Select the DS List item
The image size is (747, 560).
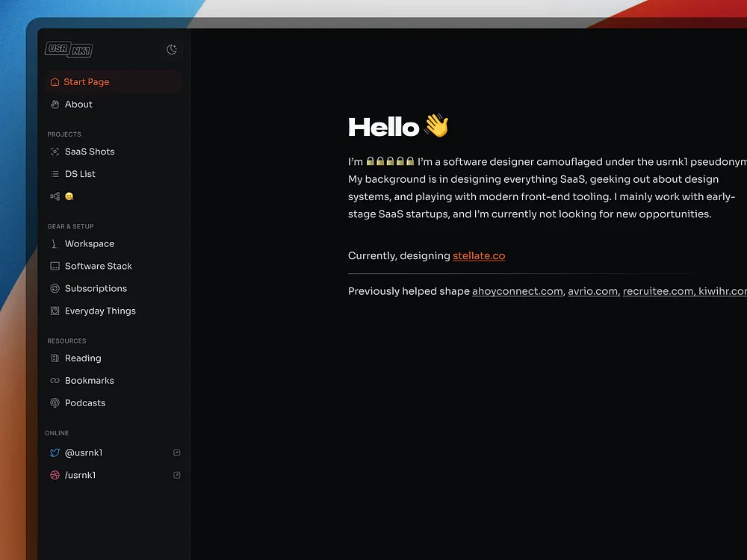point(78,174)
